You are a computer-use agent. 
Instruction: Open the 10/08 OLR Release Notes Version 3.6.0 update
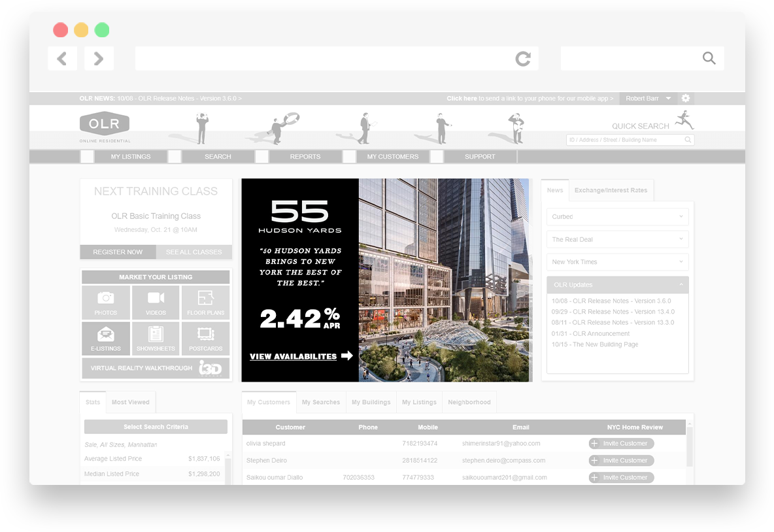tap(611, 301)
